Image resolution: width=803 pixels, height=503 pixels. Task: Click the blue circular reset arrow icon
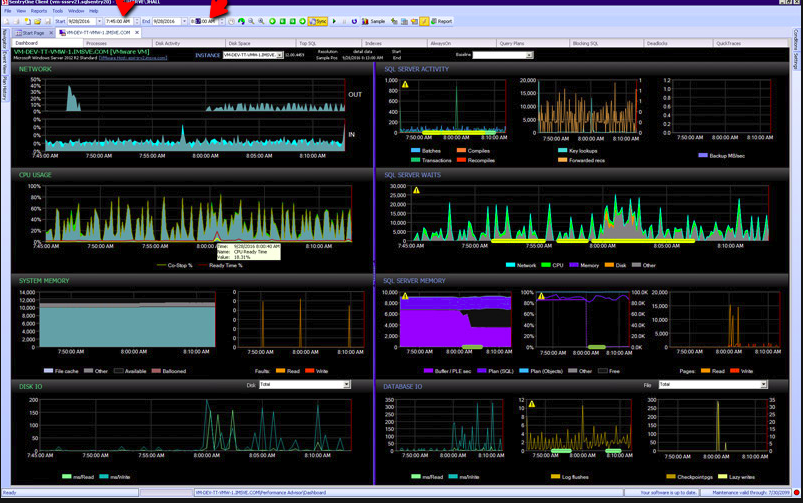tap(354, 22)
